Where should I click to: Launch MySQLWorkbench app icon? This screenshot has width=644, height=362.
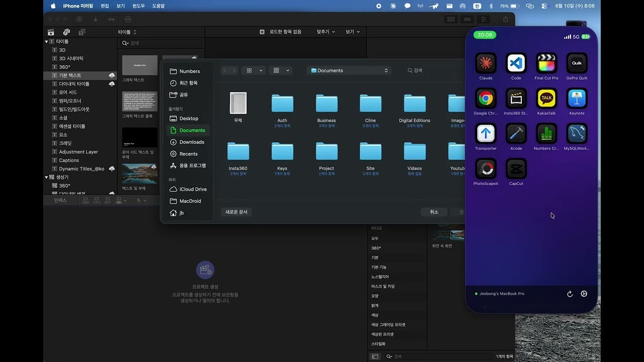click(x=577, y=134)
